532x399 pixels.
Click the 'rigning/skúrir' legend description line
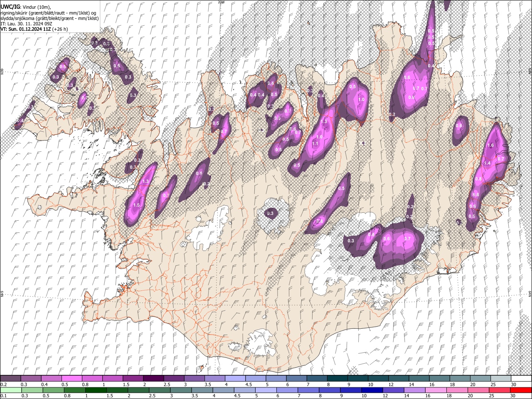49,13
